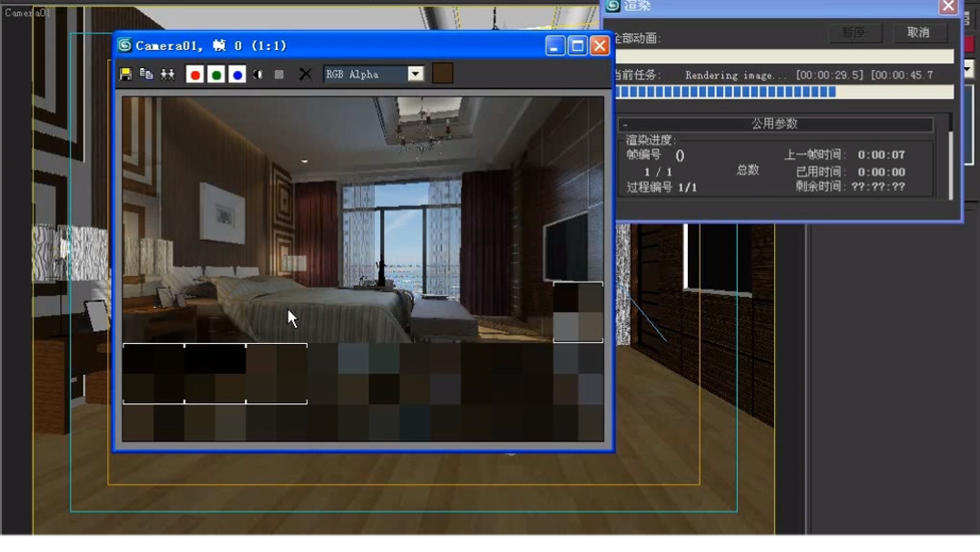This screenshot has width=980, height=552.
Task: Clone the rendered frame window
Action: point(168,74)
